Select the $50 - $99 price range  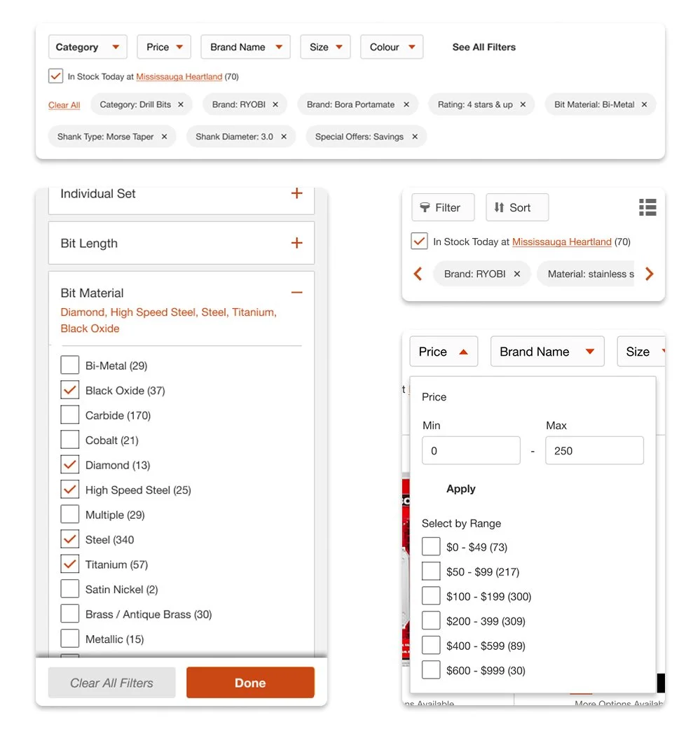(x=431, y=571)
